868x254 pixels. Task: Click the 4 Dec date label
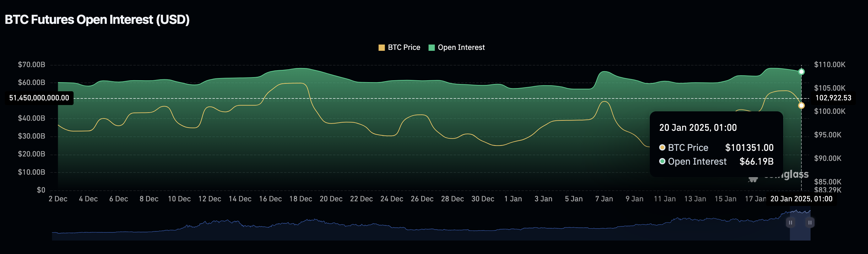(x=88, y=199)
